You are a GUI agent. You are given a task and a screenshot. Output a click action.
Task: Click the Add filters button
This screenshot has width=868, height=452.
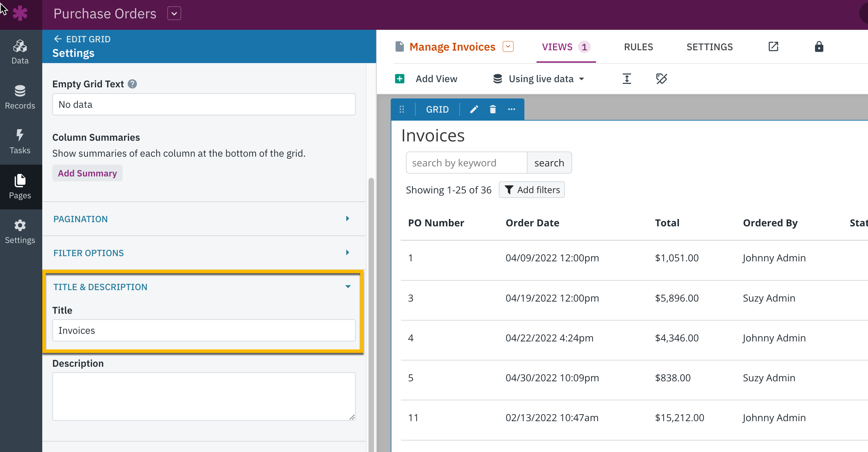[532, 190]
